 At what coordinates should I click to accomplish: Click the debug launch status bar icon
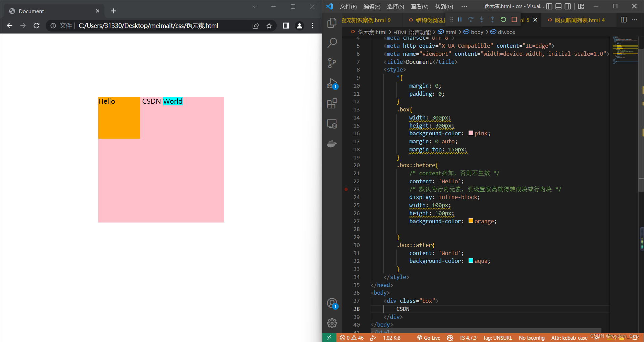click(x=373, y=338)
